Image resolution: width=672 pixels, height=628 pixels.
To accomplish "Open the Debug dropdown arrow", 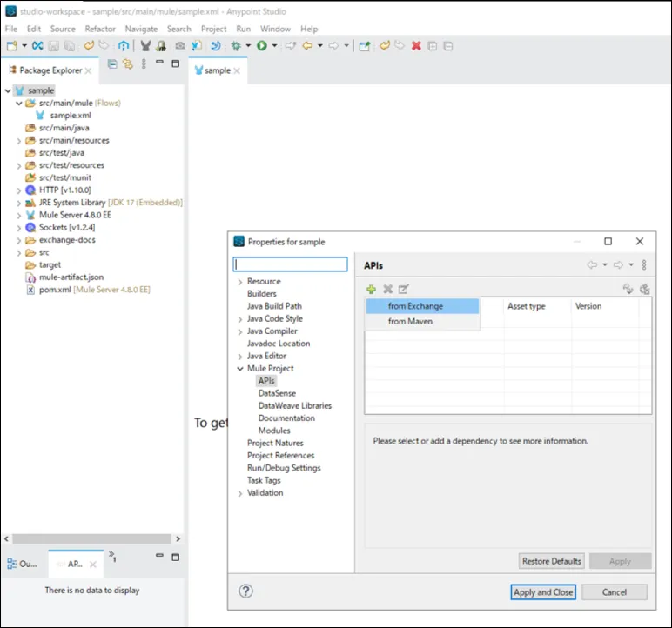I will [248, 46].
